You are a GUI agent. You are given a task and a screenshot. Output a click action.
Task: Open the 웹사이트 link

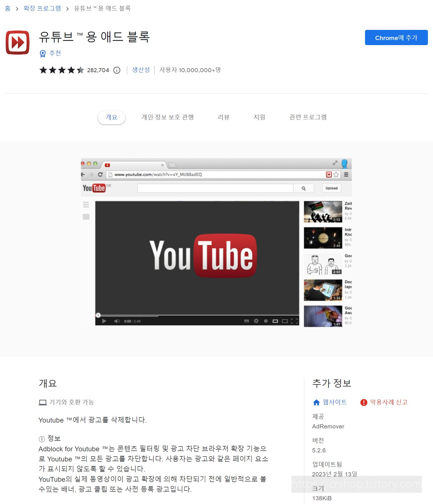coord(335,402)
